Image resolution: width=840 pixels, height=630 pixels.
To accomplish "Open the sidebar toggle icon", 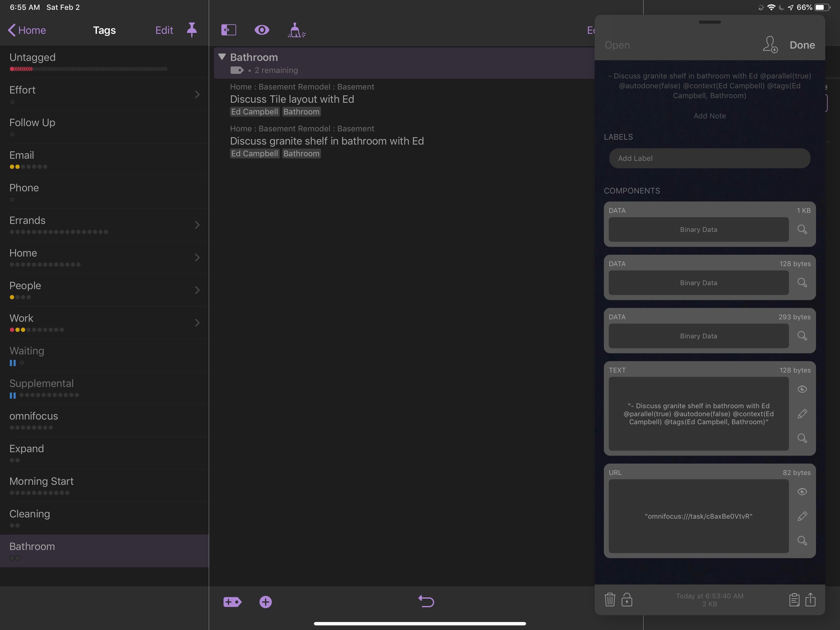I will click(x=228, y=30).
